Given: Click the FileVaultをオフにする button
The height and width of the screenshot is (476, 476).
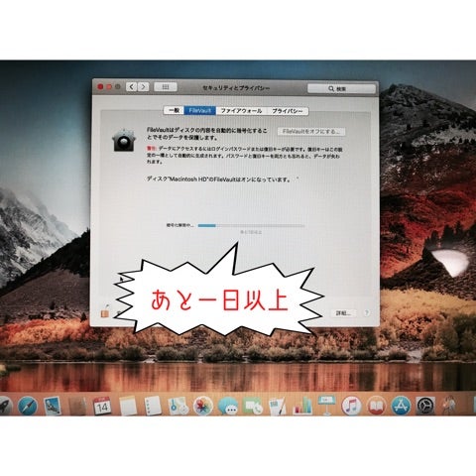Looking at the screenshot, I should coord(311,131).
